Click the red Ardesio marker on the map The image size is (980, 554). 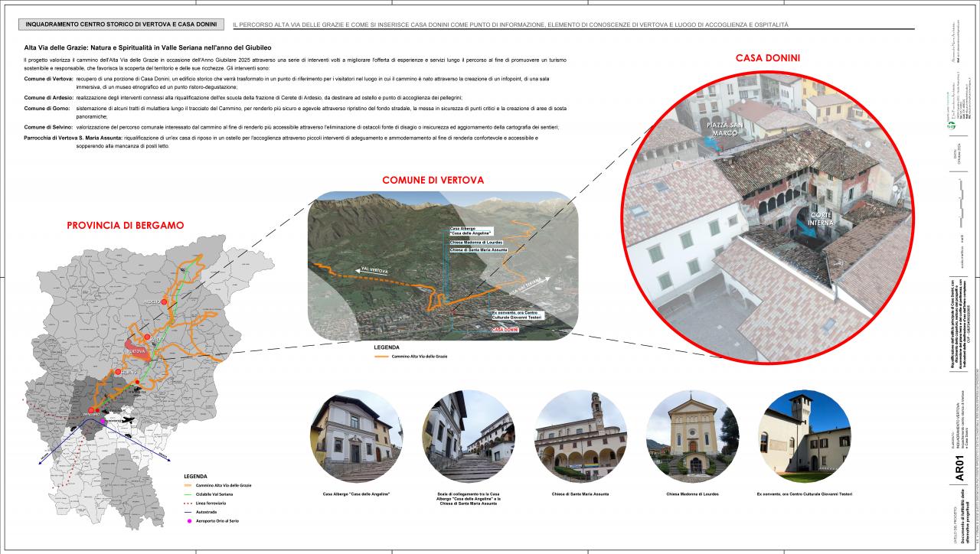click(x=162, y=301)
